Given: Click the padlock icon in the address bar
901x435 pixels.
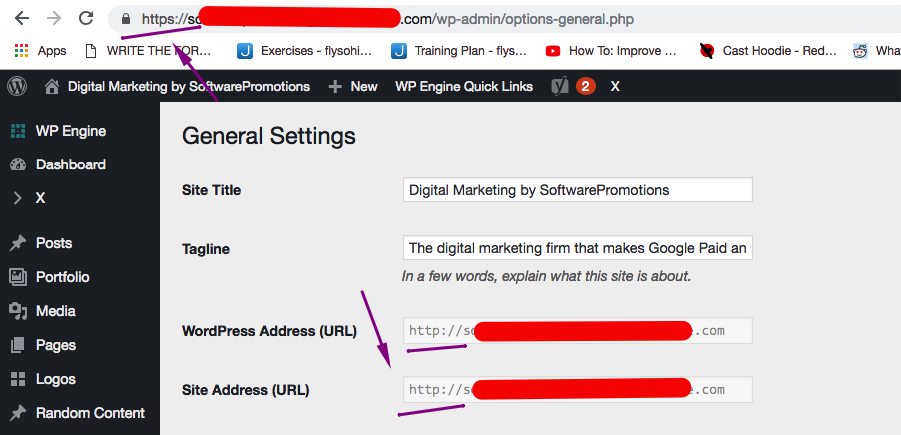Looking at the screenshot, I should point(126,19).
